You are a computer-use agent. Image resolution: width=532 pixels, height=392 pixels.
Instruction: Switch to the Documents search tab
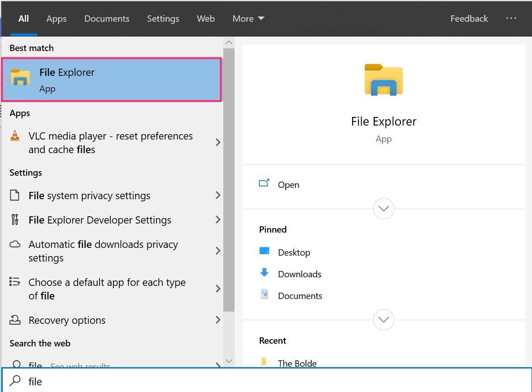coord(107,19)
